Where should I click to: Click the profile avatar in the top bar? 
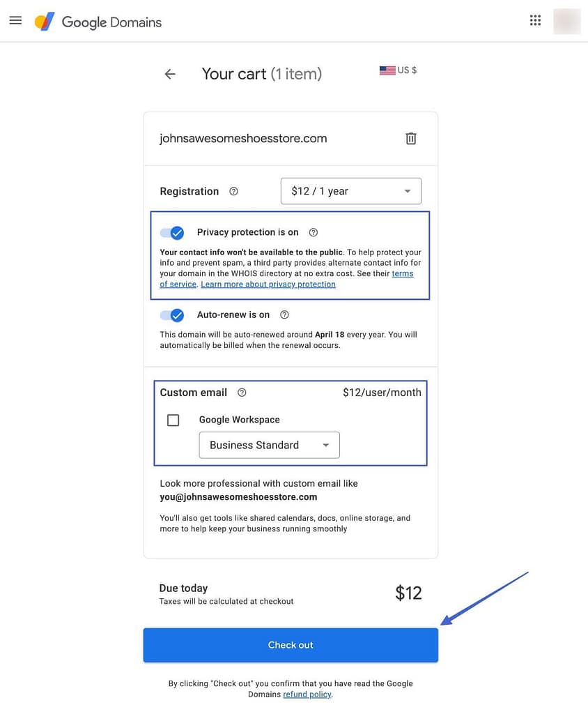point(566,21)
